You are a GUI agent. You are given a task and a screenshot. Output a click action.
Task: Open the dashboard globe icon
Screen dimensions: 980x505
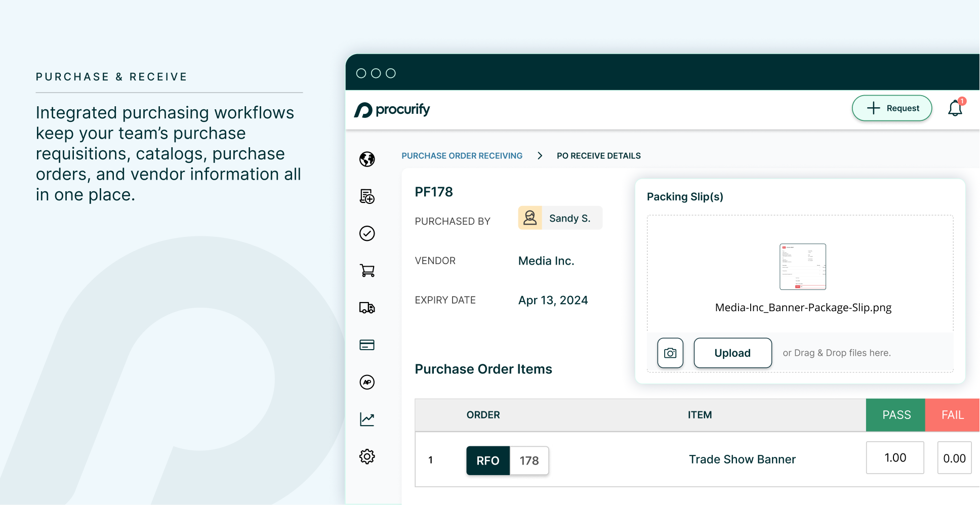367,159
